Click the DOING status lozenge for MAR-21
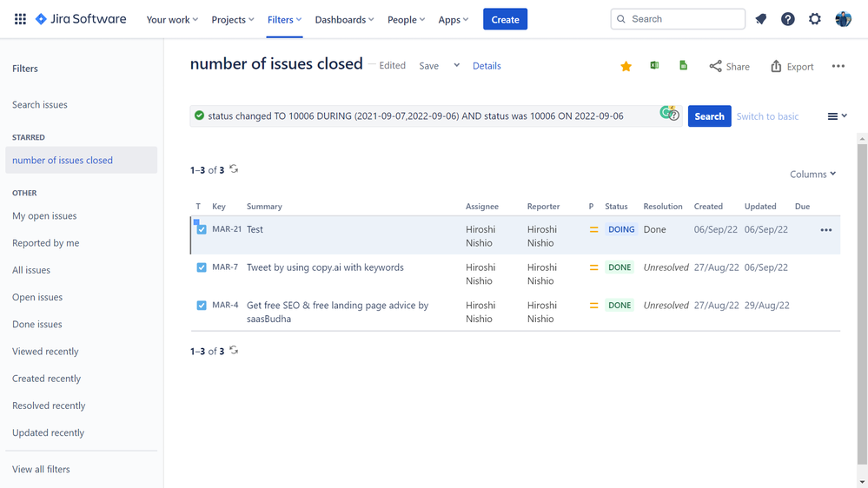The height and width of the screenshot is (488, 868). [620, 229]
